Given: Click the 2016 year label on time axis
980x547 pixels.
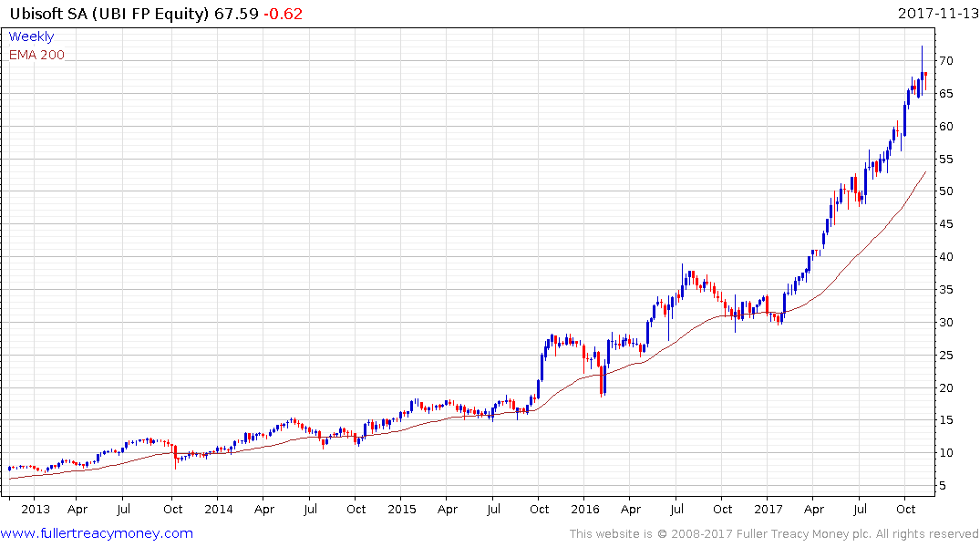Looking at the screenshot, I should point(585,509).
